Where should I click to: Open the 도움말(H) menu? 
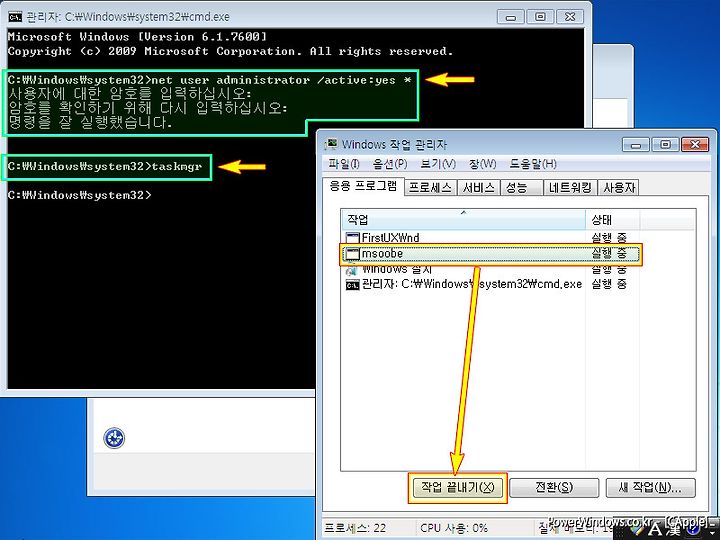click(533, 164)
